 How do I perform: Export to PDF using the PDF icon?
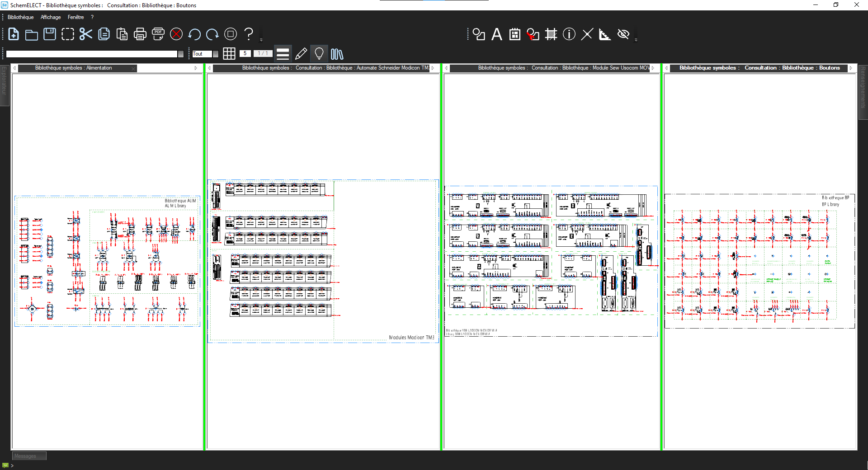pyautogui.click(x=158, y=34)
